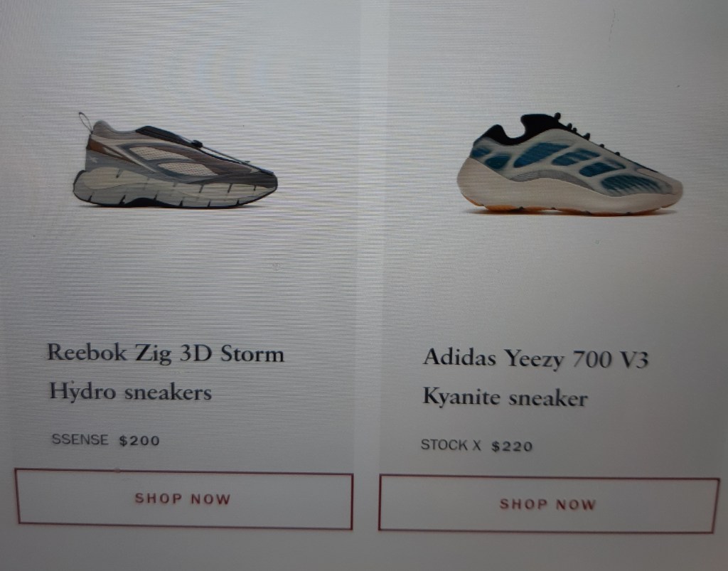The width and height of the screenshot is (728, 571).
Task: Shop now for the Reebok Zig sneakers
Action: [x=184, y=499]
